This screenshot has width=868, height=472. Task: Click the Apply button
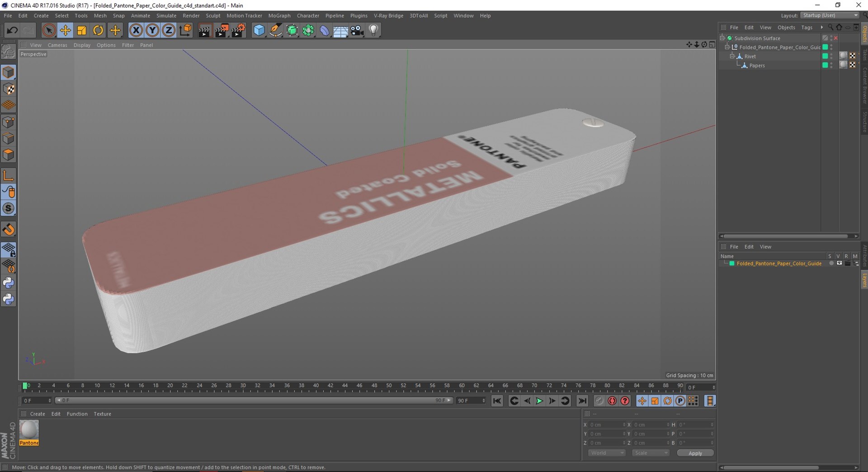[695, 453]
